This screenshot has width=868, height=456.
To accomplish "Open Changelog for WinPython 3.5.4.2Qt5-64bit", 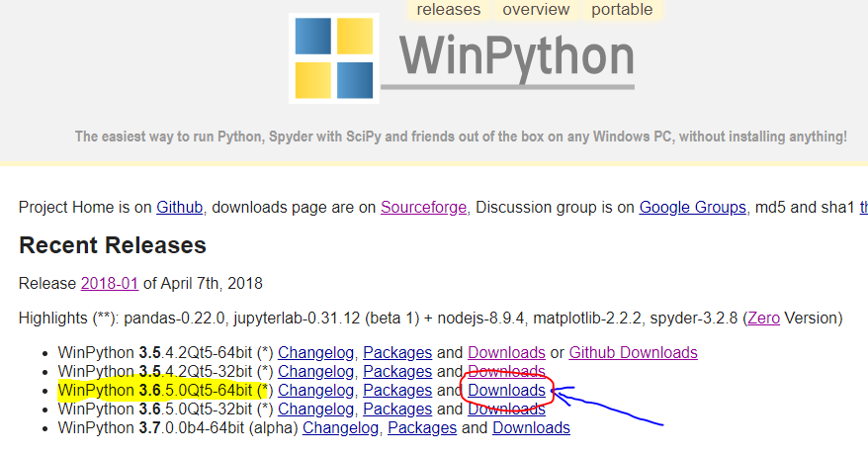I will 315,353.
